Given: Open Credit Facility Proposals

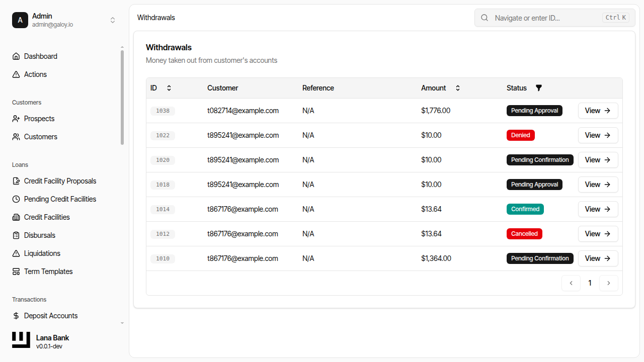Looking at the screenshot, I should (60, 181).
